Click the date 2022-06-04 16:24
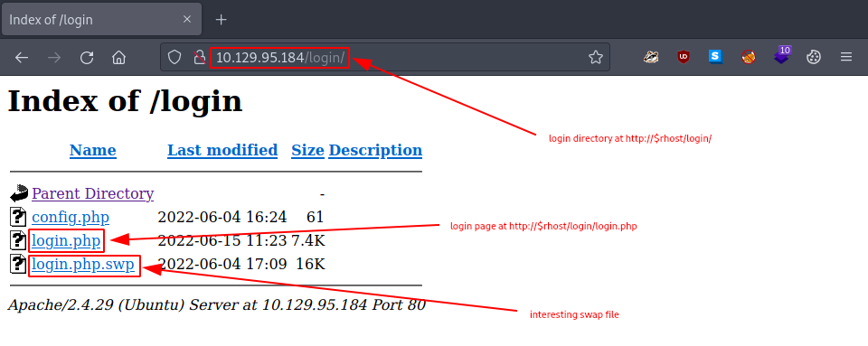Screen dimensions: 868x346 (x=222, y=217)
